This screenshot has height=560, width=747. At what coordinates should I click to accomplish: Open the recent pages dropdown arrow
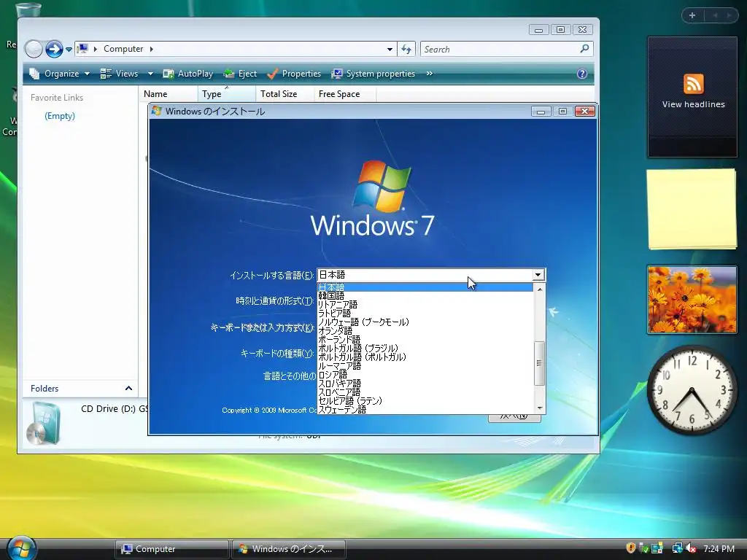[x=69, y=49]
